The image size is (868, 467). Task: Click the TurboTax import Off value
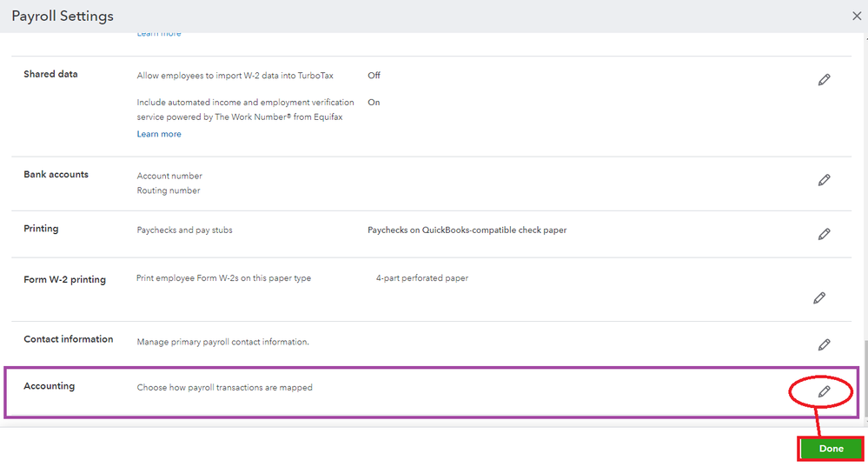click(x=374, y=76)
